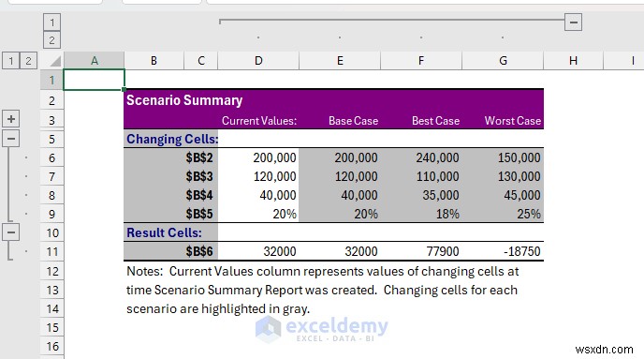Click row outline level 1 button

coord(11,61)
